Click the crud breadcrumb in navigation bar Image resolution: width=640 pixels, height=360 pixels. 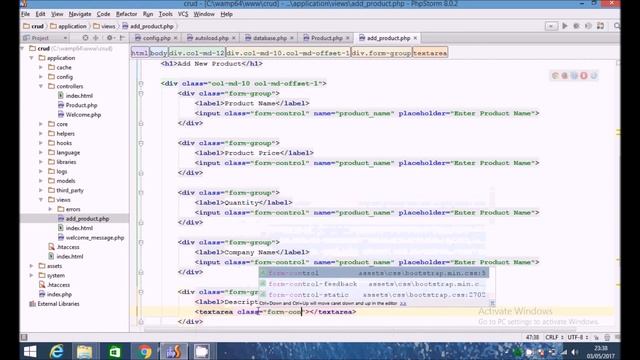click(34, 26)
